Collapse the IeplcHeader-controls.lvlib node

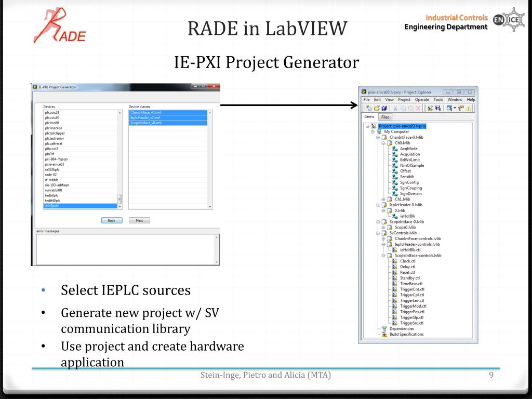pos(383,244)
